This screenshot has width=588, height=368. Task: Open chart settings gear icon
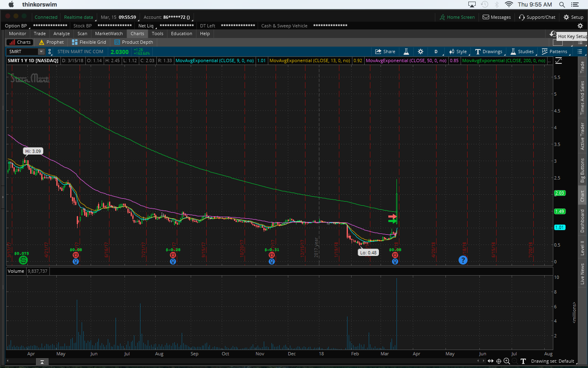point(421,52)
